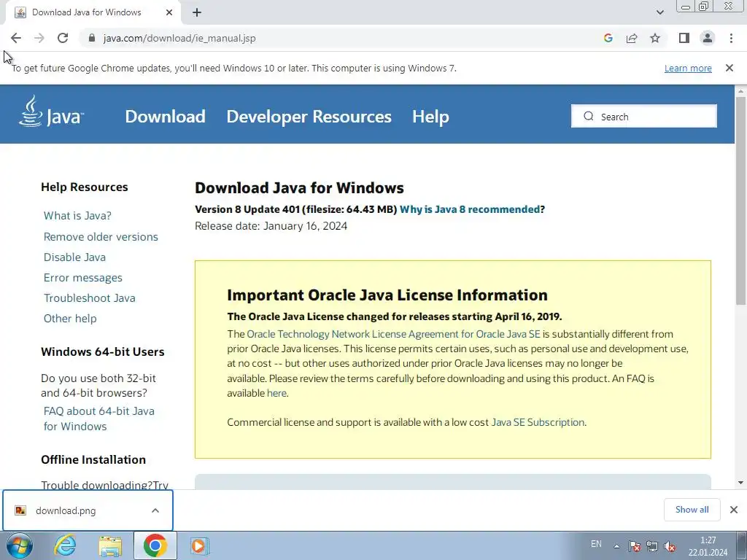Image resolution: width=747 pixels, height=560 pixels.
Task: Open a new tab with plus button
Action: pyautogui.click(x=197, y=12)
